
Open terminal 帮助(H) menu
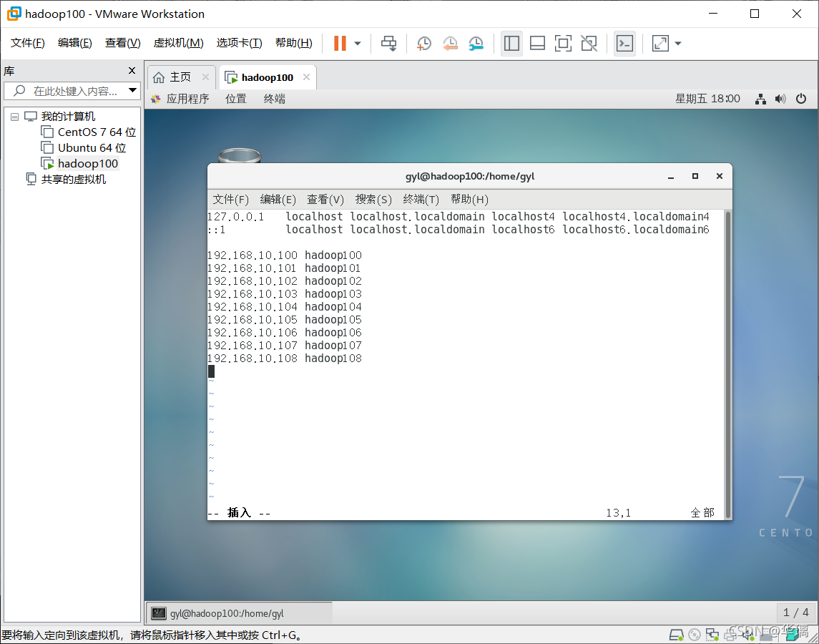point(469,199)
